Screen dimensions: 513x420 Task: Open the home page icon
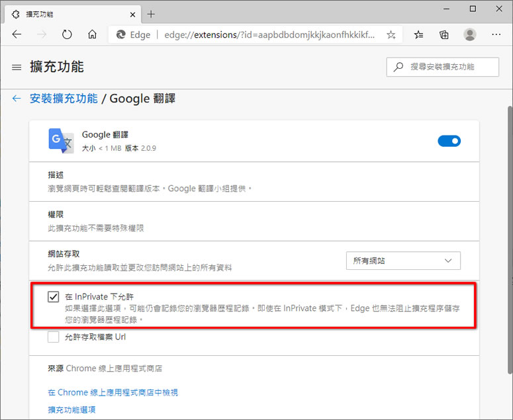[x=92, y=34]
